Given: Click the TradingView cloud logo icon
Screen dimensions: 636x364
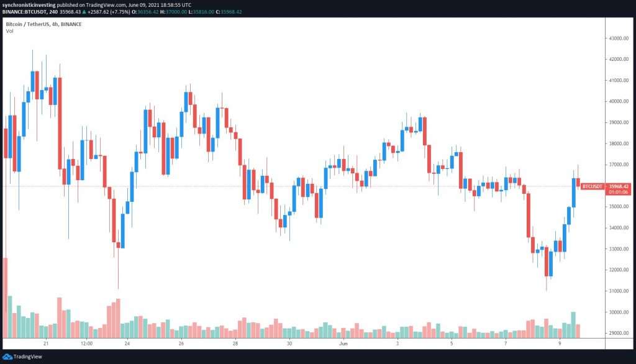Looking at the screenshot, I should [7, 357].
